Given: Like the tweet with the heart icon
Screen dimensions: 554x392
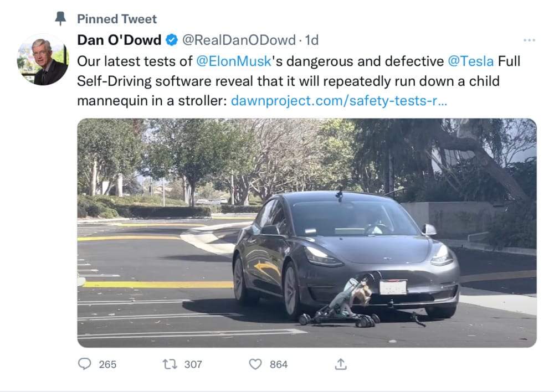Looking at the screenshot, I should click(255, 364).
